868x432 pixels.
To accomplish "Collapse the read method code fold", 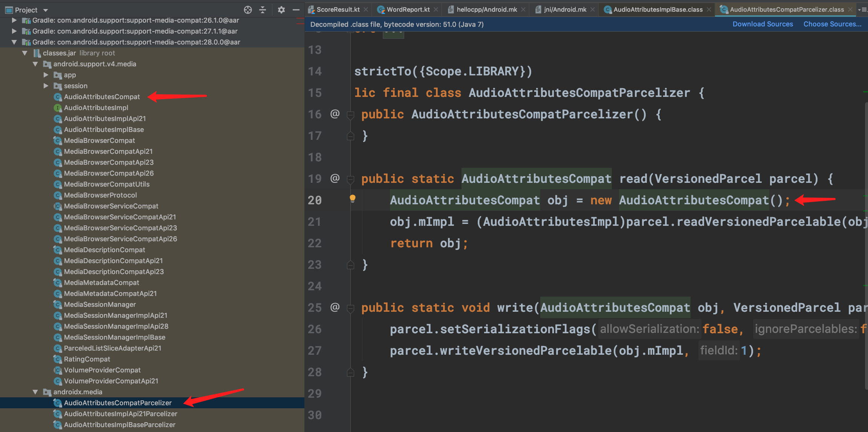I will pos(350,179).
